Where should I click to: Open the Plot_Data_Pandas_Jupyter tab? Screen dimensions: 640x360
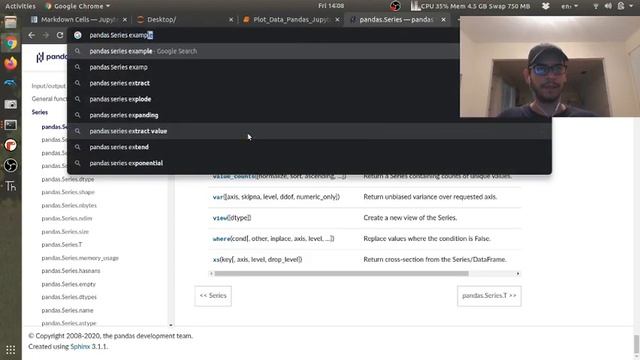[x=290, y=20]
